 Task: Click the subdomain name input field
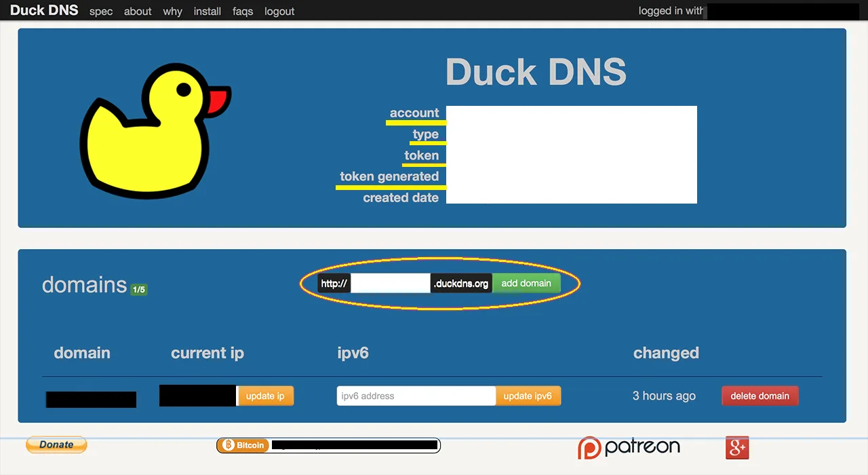[391, 283]
